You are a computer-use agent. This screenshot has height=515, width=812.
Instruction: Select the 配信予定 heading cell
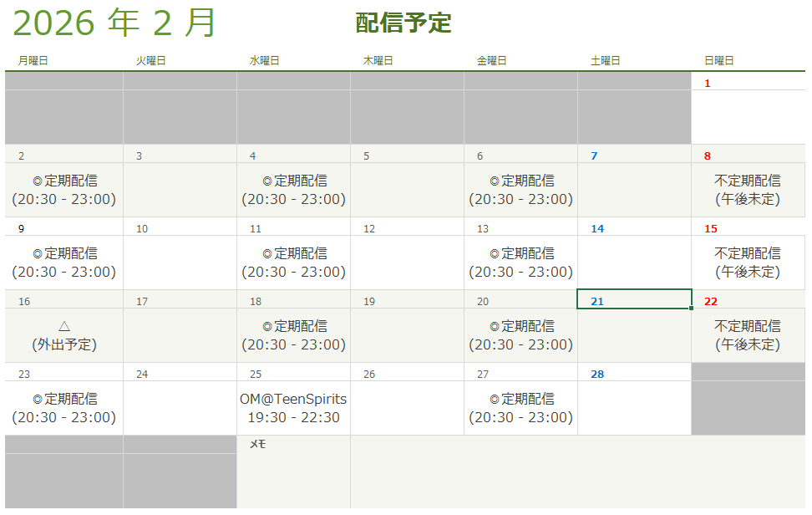tap(403, 23)
